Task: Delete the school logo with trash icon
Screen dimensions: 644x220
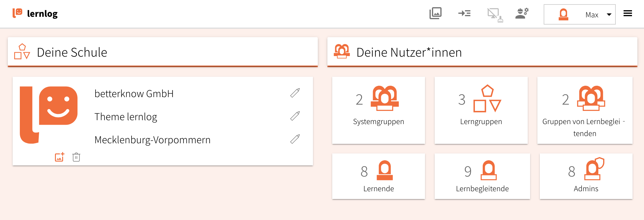Action: 76,157
